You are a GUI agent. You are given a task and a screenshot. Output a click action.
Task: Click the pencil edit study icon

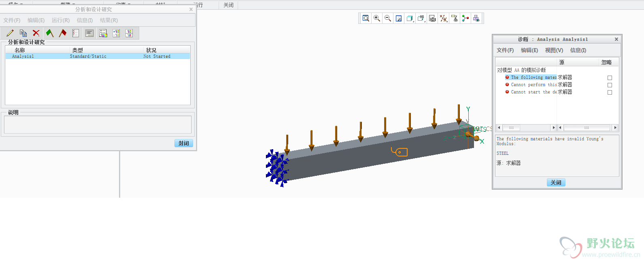point(10,33)
